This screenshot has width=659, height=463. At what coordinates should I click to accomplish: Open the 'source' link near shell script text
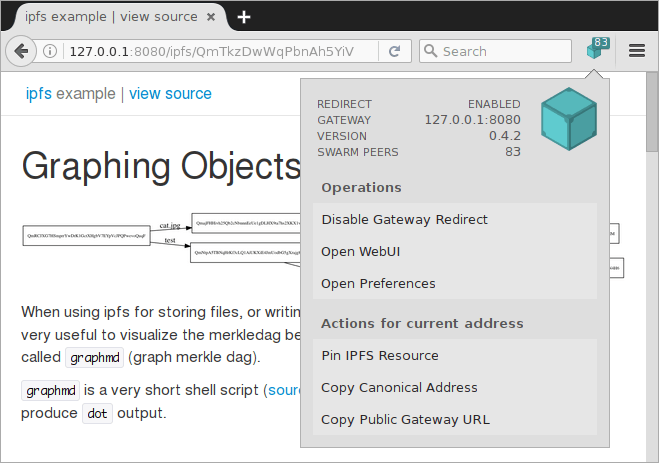pos(284,390)
